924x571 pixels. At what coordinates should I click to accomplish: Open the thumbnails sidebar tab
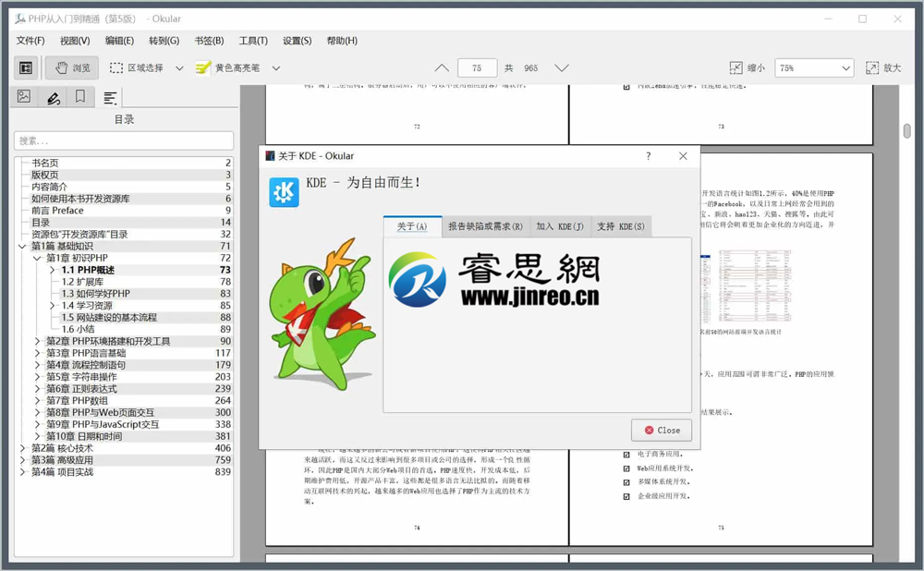pyautogui.click(x=24, y=97)
